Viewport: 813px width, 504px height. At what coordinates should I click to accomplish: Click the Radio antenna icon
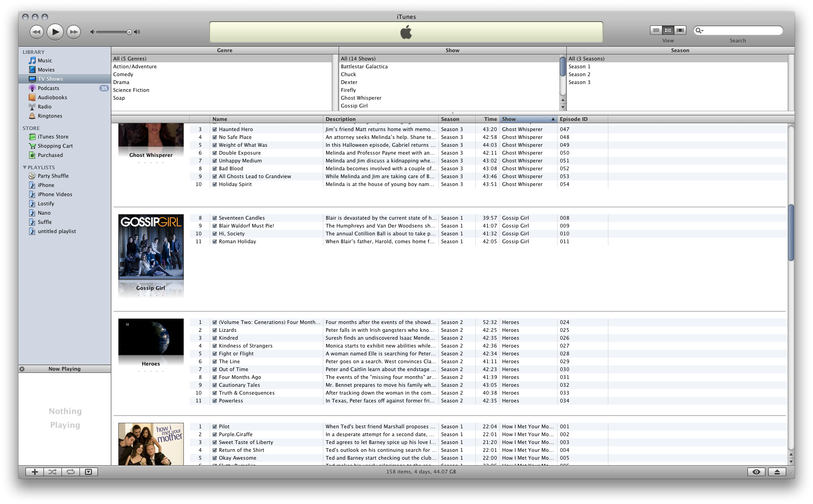[32, 107]
